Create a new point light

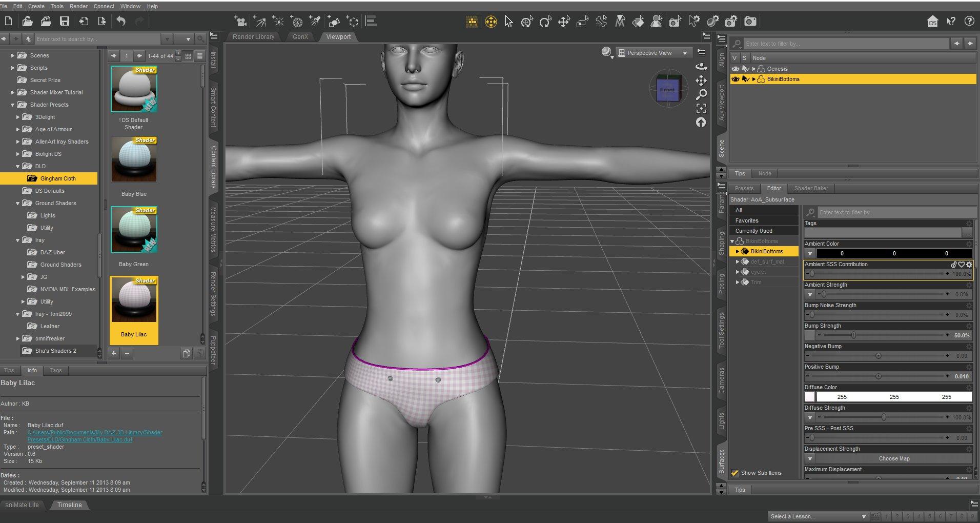pos(278,21)
